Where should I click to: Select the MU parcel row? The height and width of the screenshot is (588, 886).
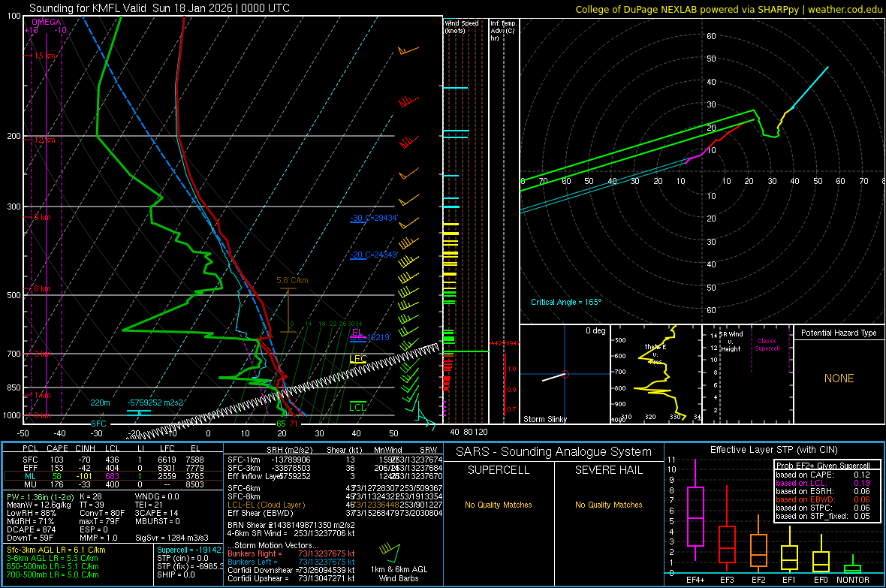(x=113, y=484)
